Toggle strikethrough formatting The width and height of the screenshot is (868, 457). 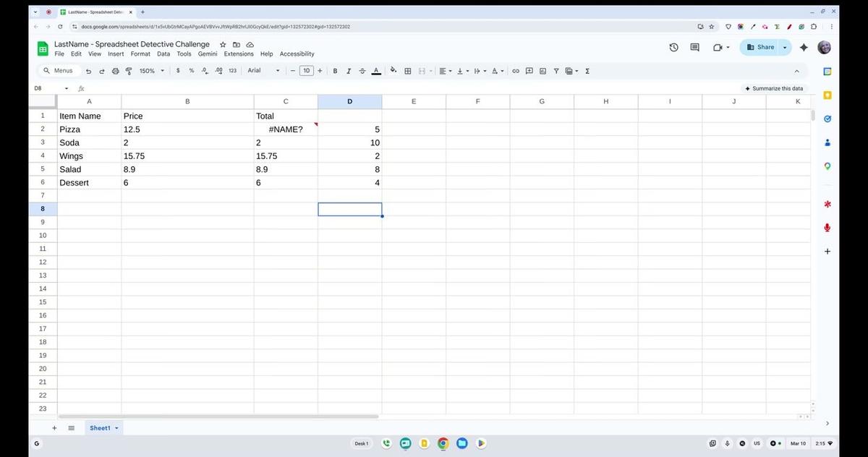[x=362, y=71]
